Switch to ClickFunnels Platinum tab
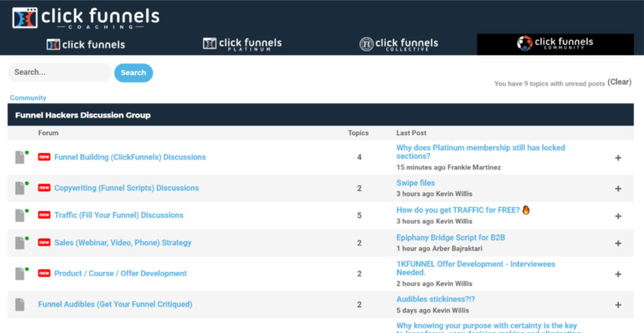 tap(242, 44)
